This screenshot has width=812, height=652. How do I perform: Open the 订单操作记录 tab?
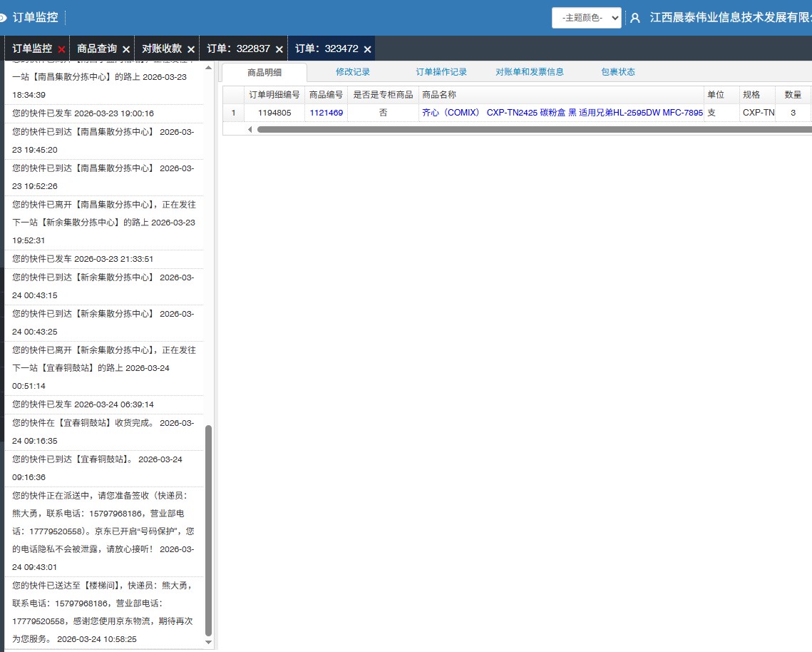[x=441, y=72]
